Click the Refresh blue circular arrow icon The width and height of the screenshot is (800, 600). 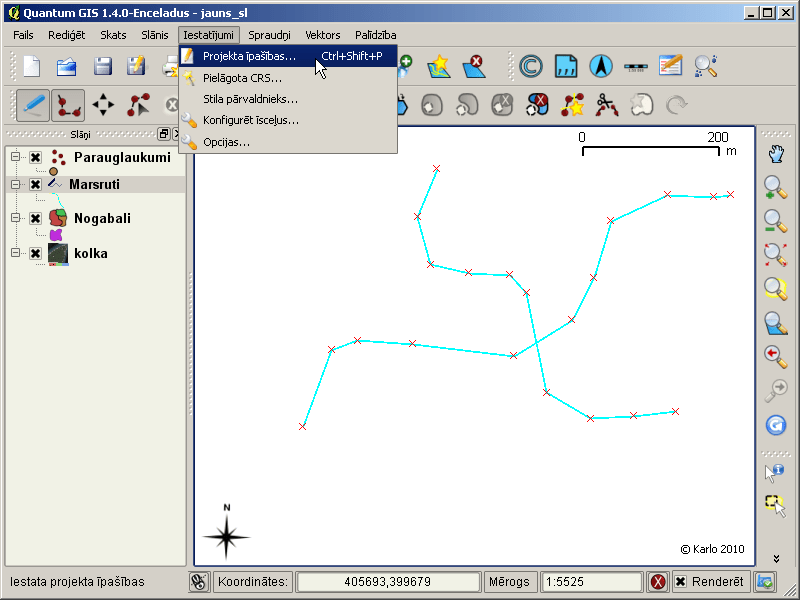(x=776, y=425)
